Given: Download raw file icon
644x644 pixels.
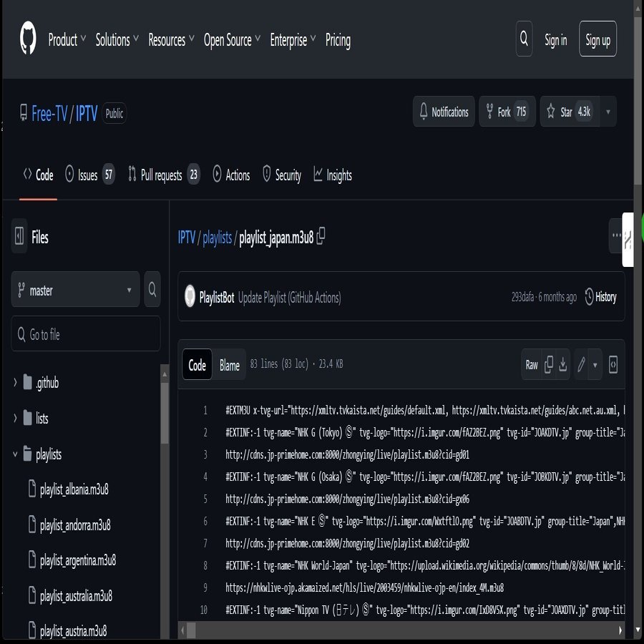Looking at the screenshot, I should tap(562, 364).
